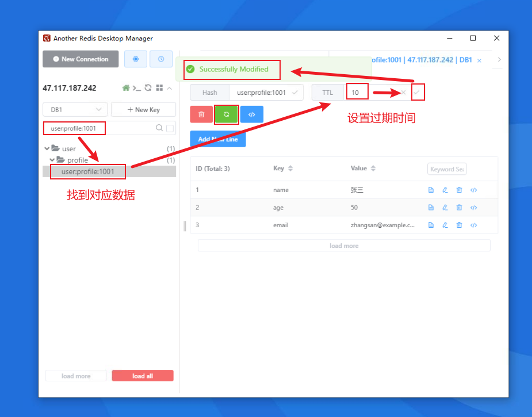Click the value 50 cell
The height and width of the screenshot is (417, 532).
click(354, 207)
